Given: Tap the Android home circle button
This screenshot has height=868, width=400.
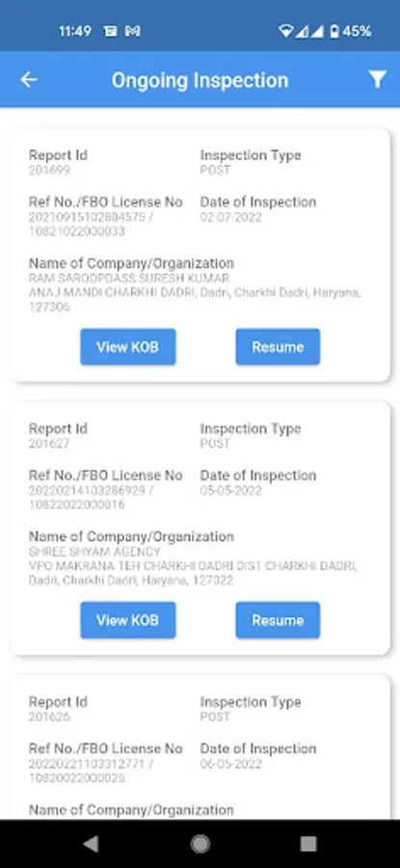Looking at the screenshot, I should click(x=200, y=844).
